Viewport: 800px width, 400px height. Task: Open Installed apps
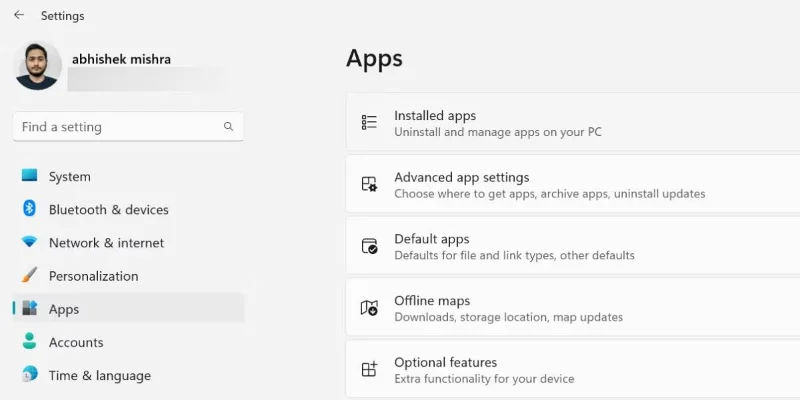click(573, 122)
